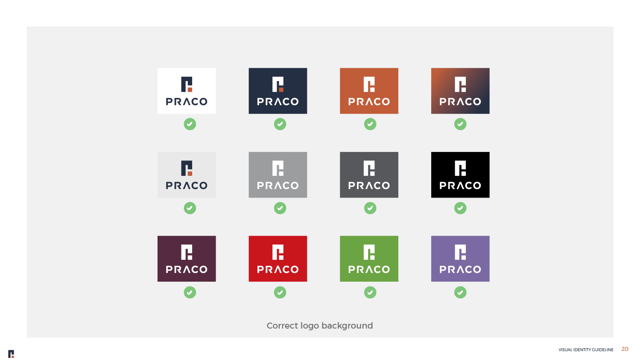Click the checkmark below the black logo

[460, 208]
